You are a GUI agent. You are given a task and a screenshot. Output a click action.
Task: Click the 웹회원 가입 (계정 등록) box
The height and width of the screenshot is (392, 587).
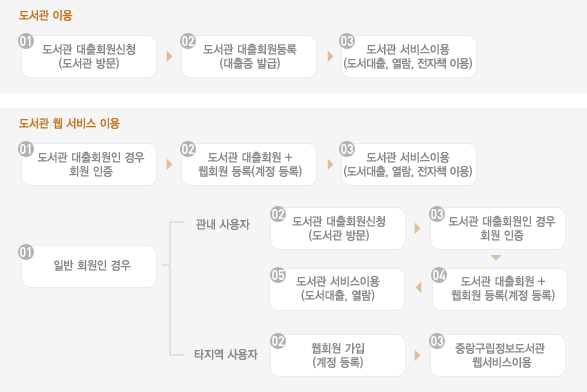pyautogui.click(x=338, y=355)
